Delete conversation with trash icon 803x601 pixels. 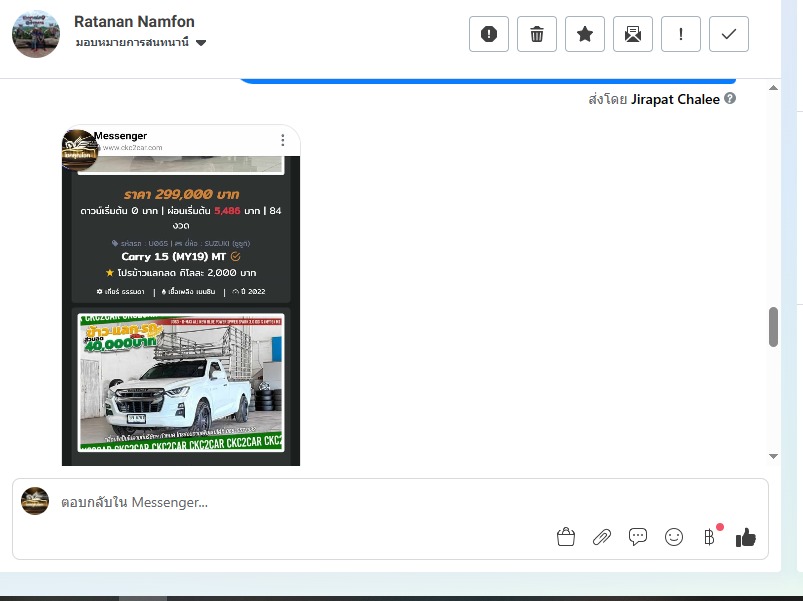[x=537, y=34]
